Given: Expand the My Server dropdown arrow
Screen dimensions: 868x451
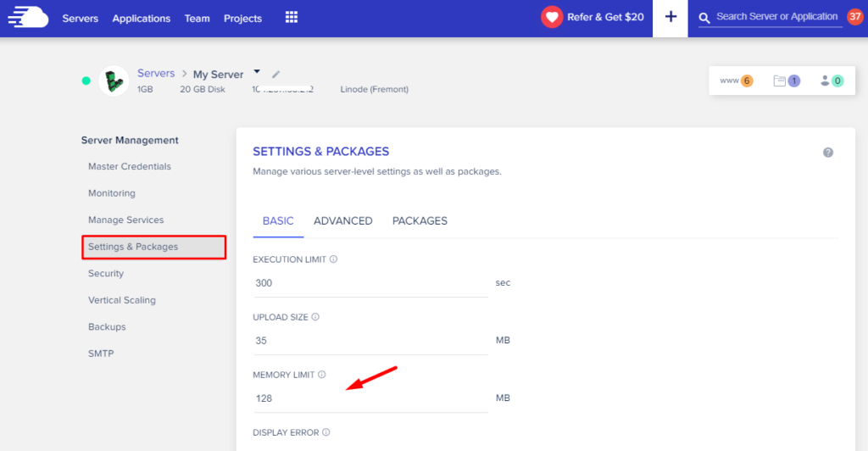Looking at the screenshot, I should pyautogui.click(x=257, y=72).
